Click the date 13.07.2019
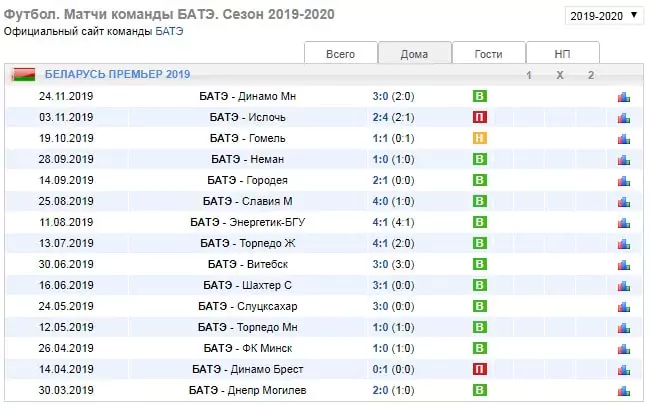The width and height of the screenshot is (650, 408). coord(66,243)
